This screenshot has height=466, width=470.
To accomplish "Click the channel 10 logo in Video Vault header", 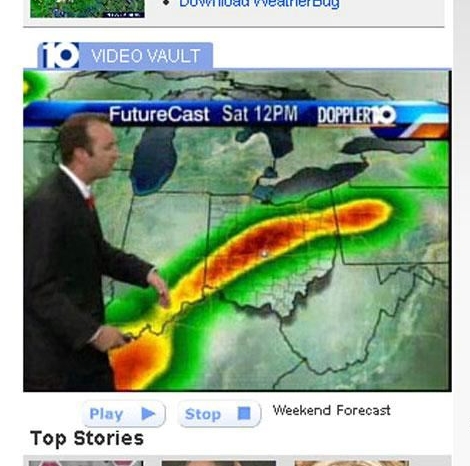I will [59, 55].
